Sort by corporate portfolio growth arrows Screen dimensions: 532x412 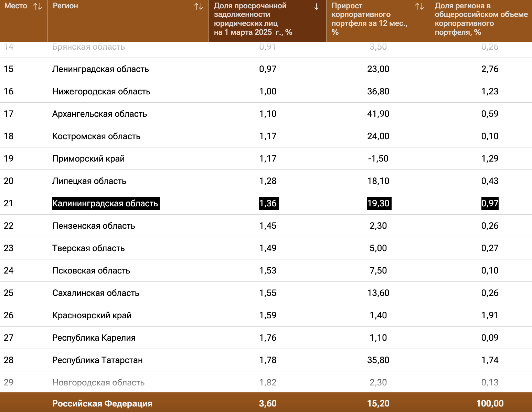pos(419,6)
